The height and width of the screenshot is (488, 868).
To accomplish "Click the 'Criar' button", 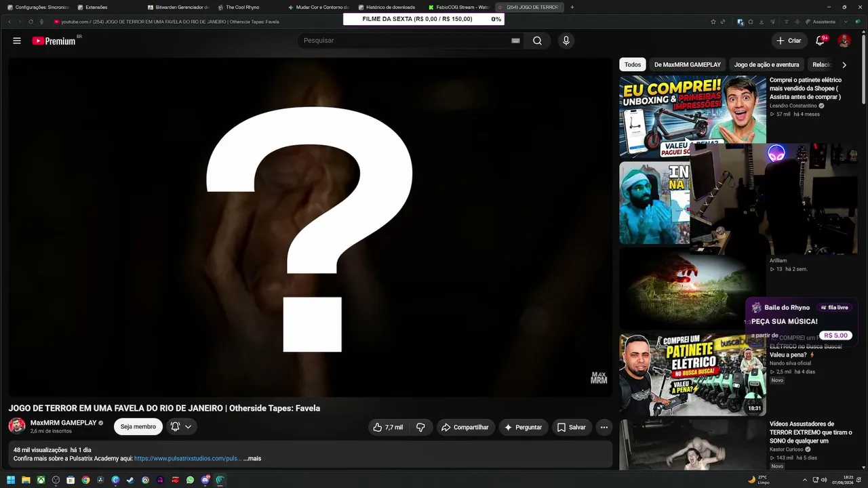I will click(x=789, y=41).
